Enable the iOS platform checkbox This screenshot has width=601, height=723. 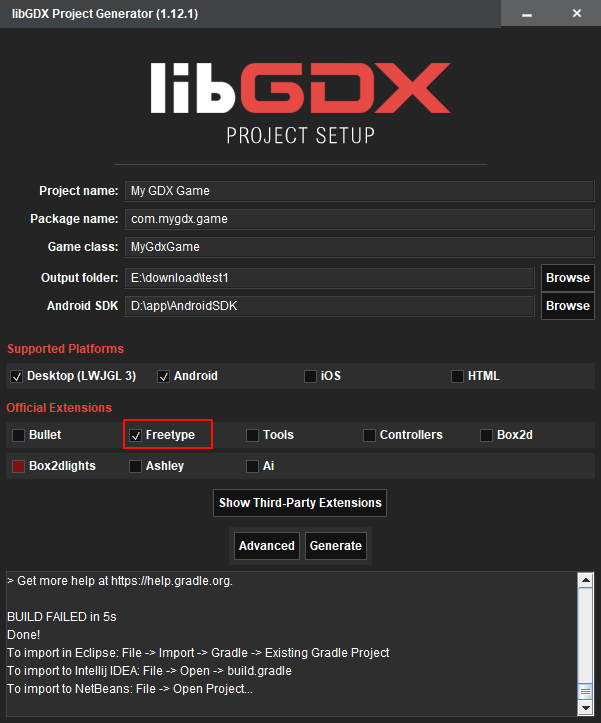pyautogui.click(x=311, y=377)
